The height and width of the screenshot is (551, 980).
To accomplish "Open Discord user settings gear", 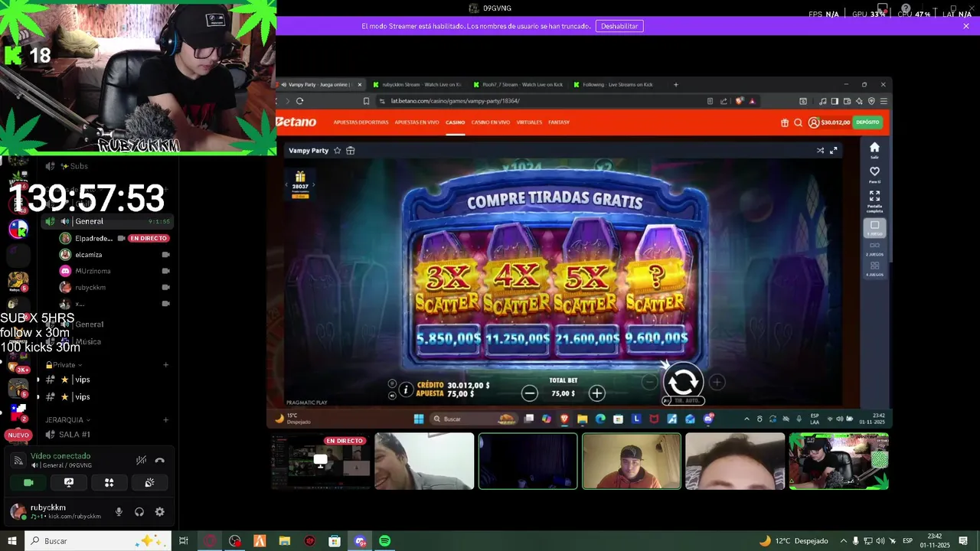I will 159,512.
